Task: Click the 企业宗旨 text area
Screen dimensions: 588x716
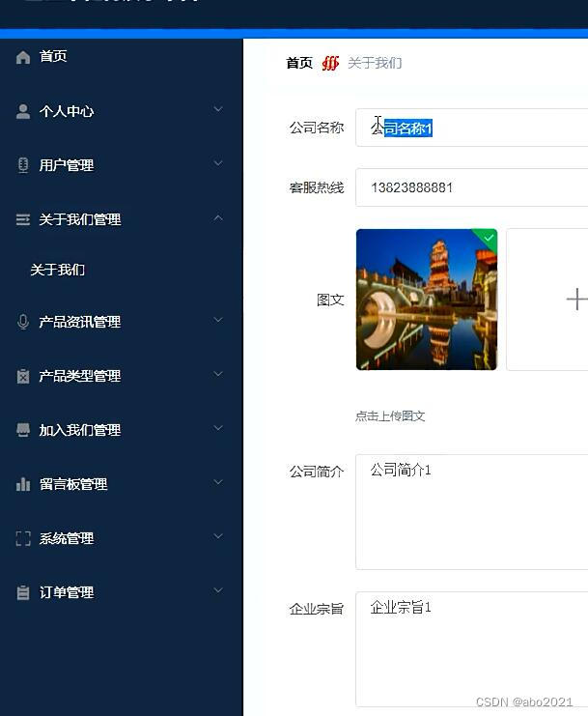Action: tap(472, 649)
